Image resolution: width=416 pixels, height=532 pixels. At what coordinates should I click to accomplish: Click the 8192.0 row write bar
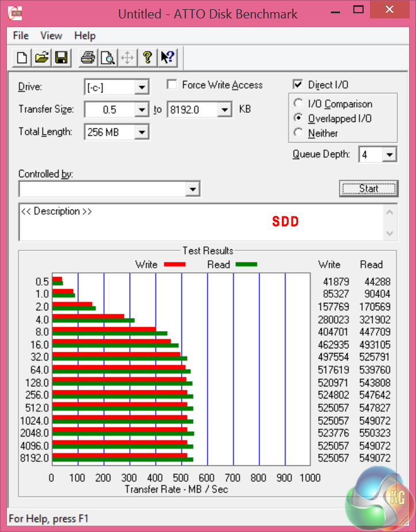pos(120,455)
